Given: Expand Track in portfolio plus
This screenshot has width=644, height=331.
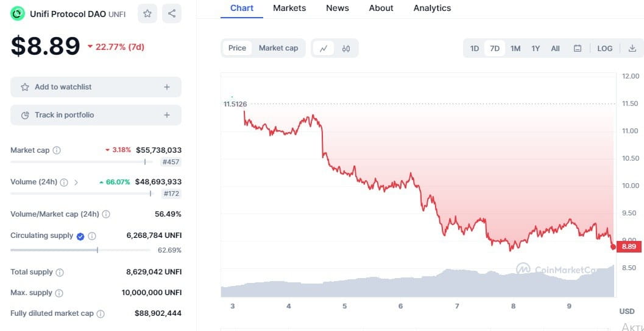Looking at the screenshot, I should coord(167,115).
